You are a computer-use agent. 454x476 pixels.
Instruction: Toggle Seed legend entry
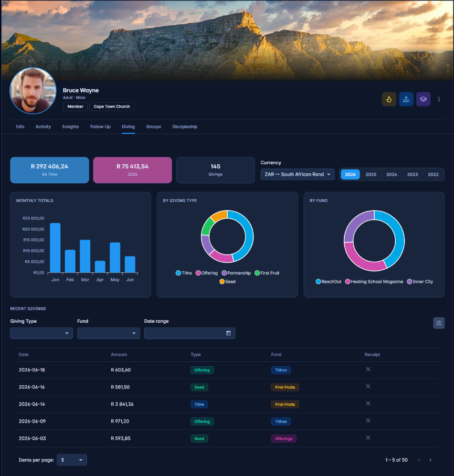point(227,281)
